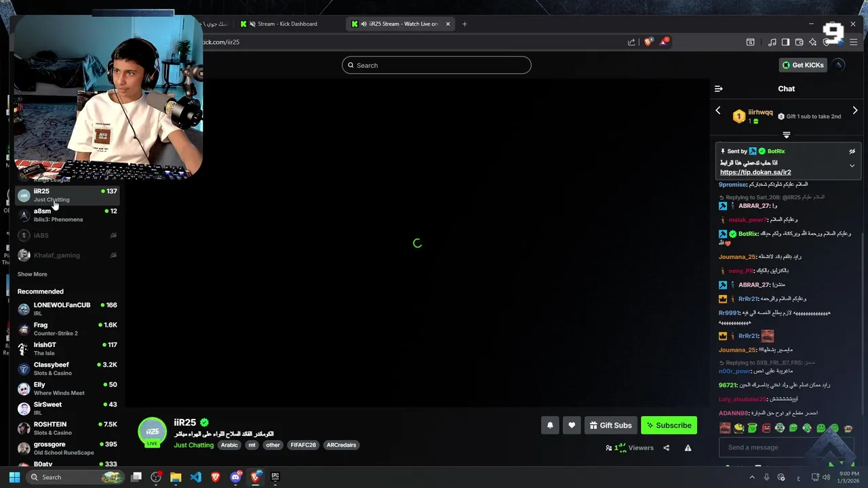Click the ADANN98 username in chat
This screenshot has width=868, height=488.
pyautogui.click(x=734, y=413)
